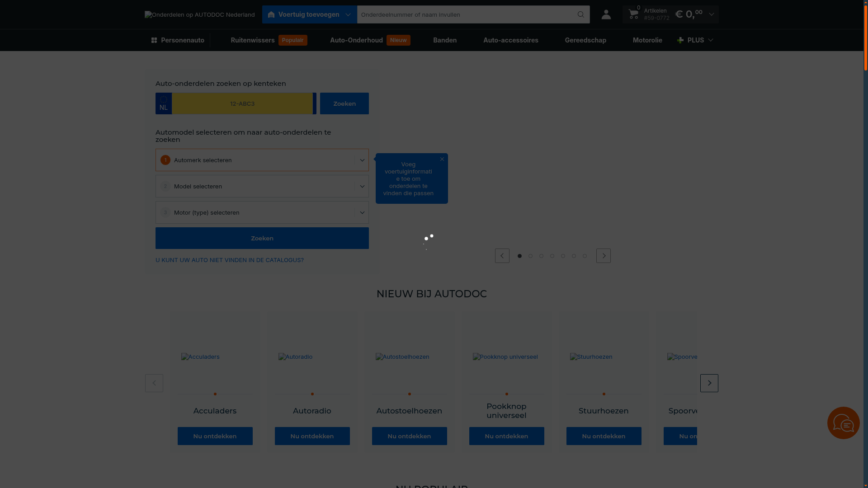
Task: Expand the cart total chevron
Action: 711,14
